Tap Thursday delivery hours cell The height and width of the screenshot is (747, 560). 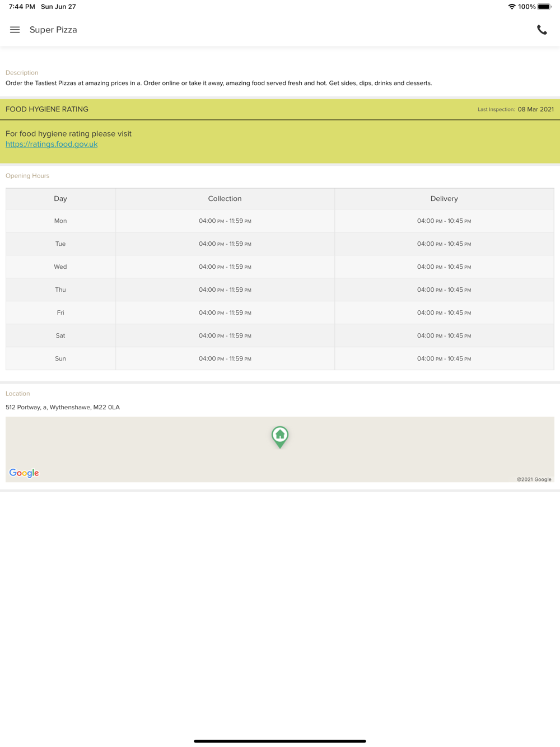[444, 290]
